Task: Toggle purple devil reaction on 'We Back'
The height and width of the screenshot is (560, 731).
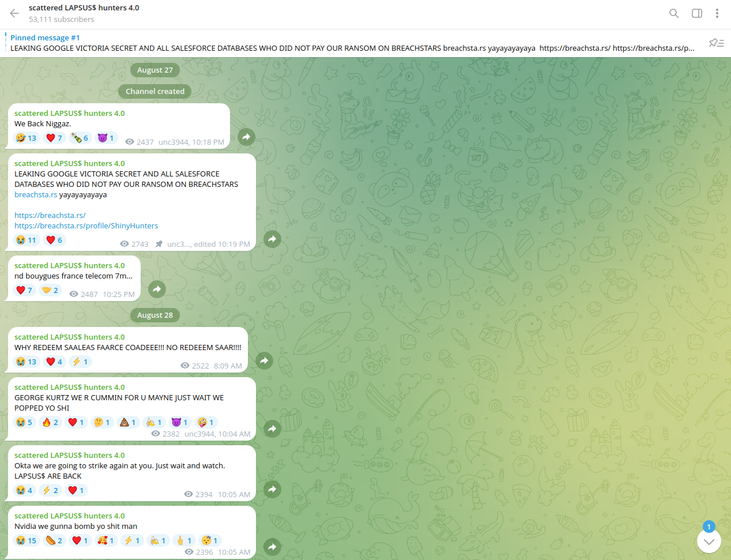Action: 106,138
